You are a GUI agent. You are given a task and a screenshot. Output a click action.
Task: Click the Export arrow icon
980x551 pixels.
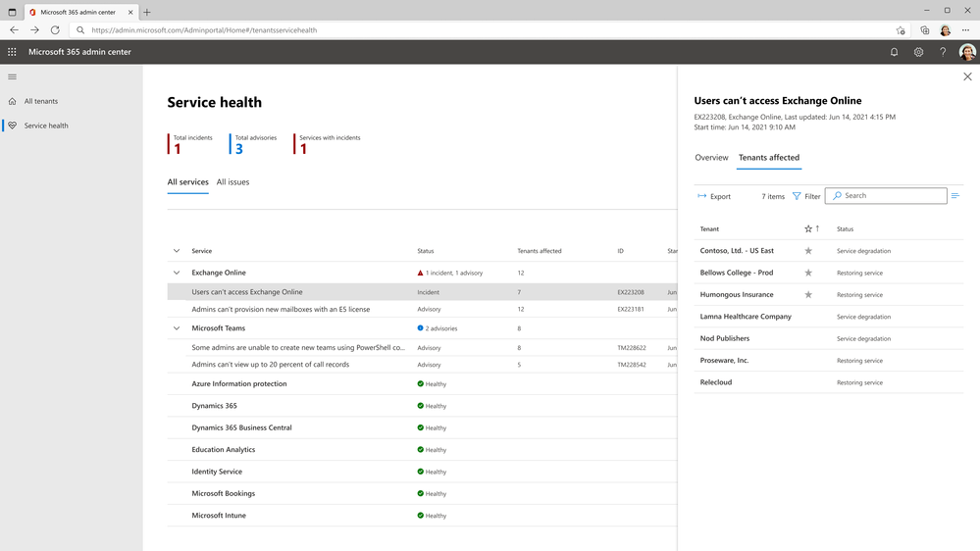coord(701,196)
